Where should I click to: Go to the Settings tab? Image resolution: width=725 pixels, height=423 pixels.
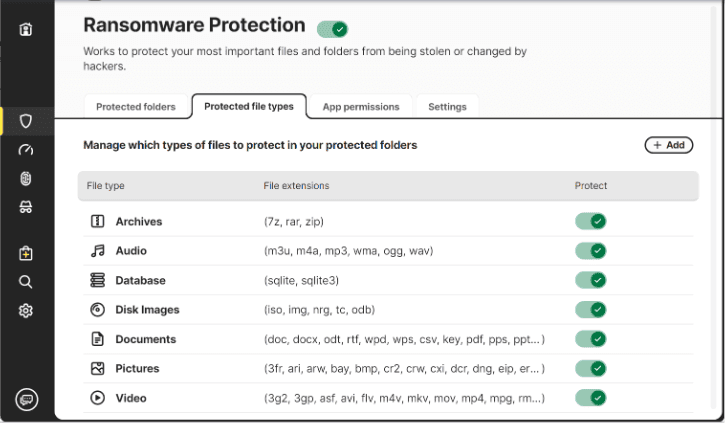[x=447, y=107]
